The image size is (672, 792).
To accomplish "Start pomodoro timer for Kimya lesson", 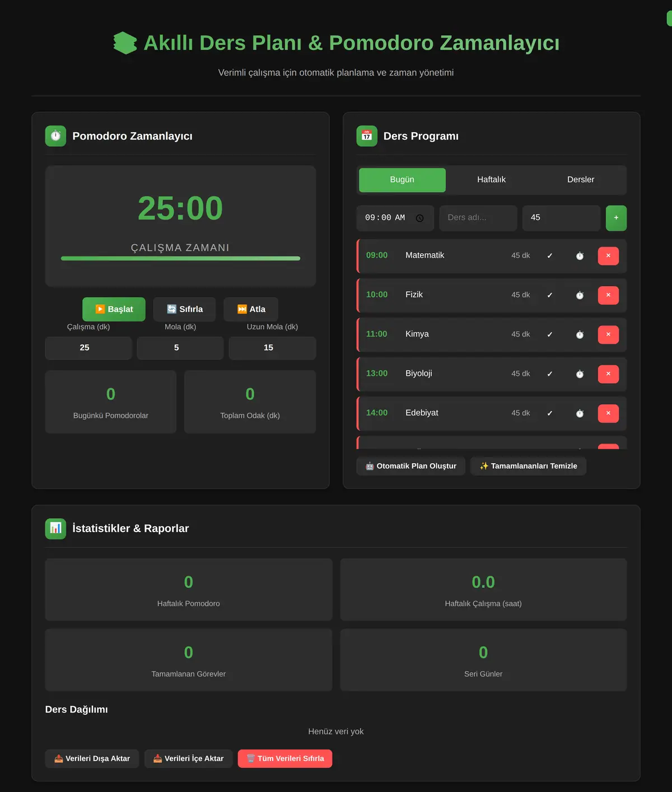I will click(x=580, y=334).
